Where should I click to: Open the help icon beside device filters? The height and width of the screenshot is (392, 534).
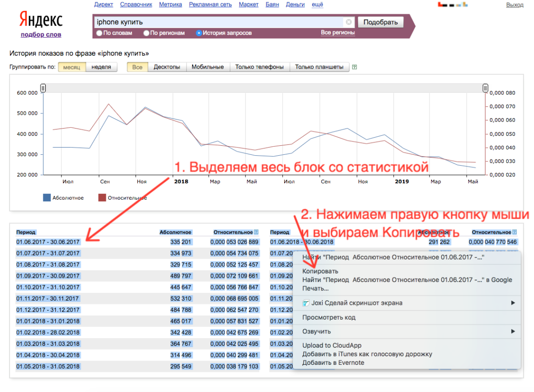pos(355,67)
